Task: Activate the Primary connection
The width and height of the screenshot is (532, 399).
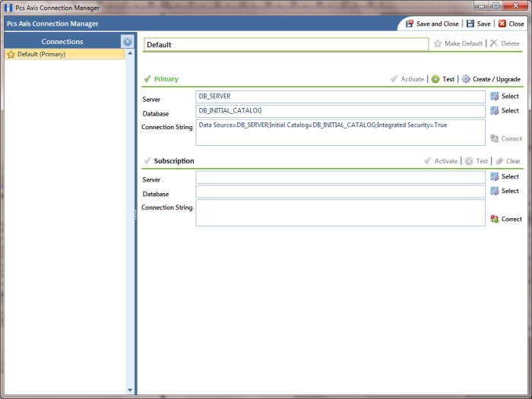Action: point(407,79)
